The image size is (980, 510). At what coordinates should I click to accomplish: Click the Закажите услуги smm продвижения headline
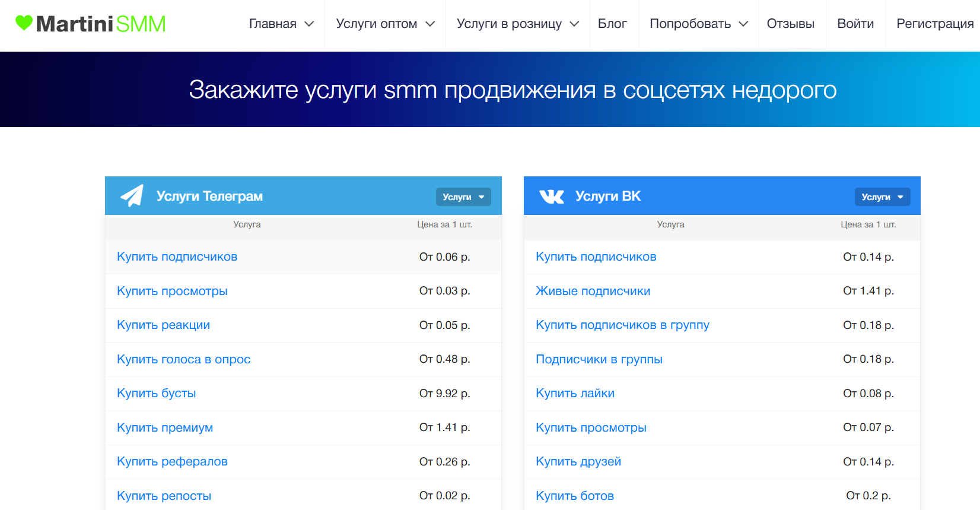513,90
